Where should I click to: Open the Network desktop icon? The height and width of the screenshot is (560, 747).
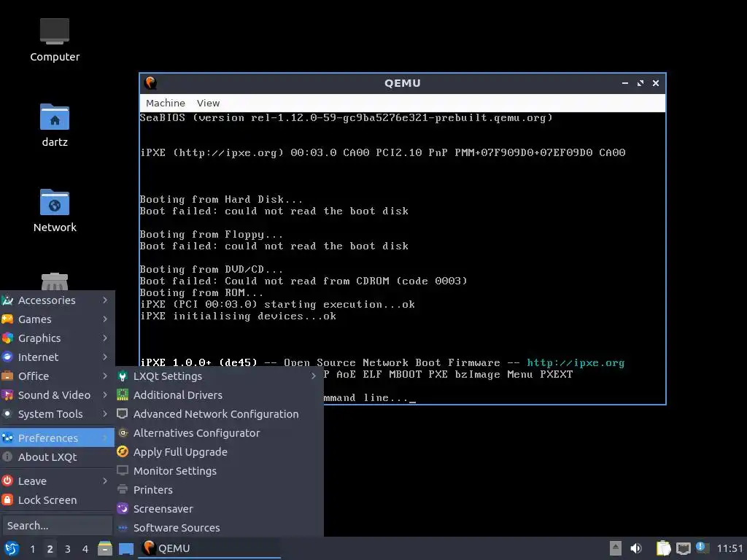[x=54, y=211]
